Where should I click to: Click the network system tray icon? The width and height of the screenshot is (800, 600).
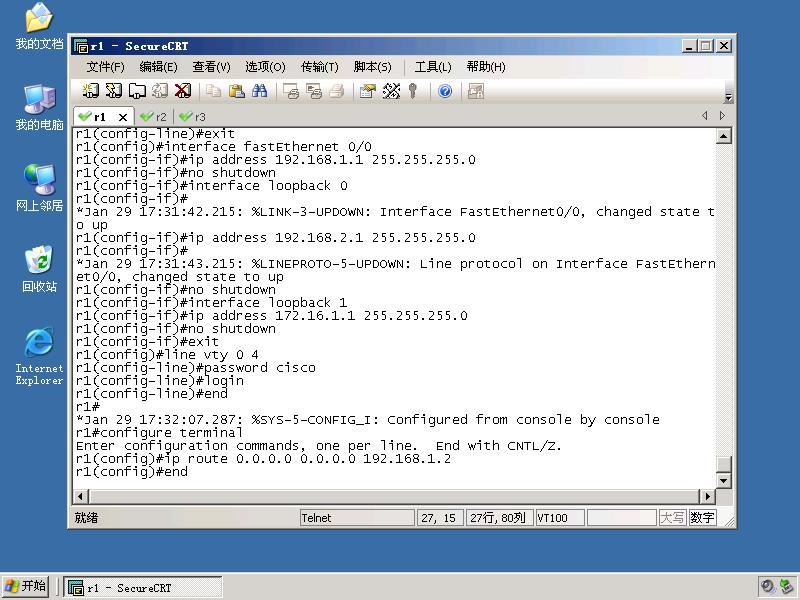click(x=786, y=586)
